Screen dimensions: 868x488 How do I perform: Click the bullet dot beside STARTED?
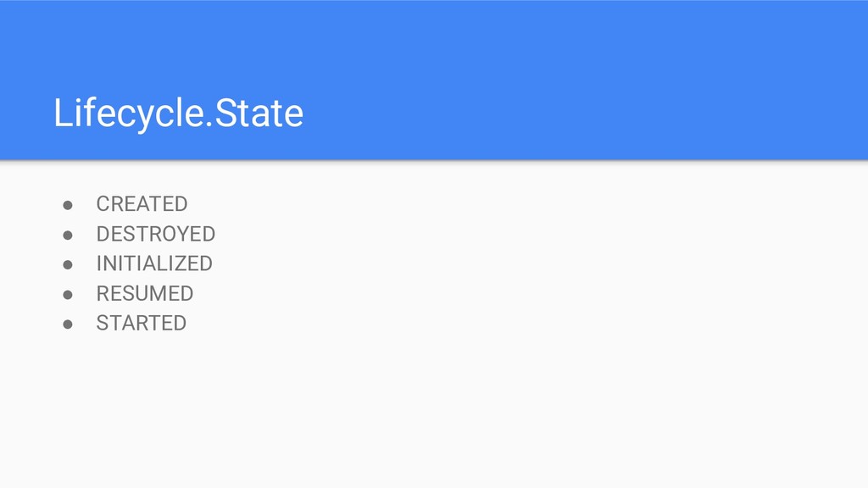point(68,324)
